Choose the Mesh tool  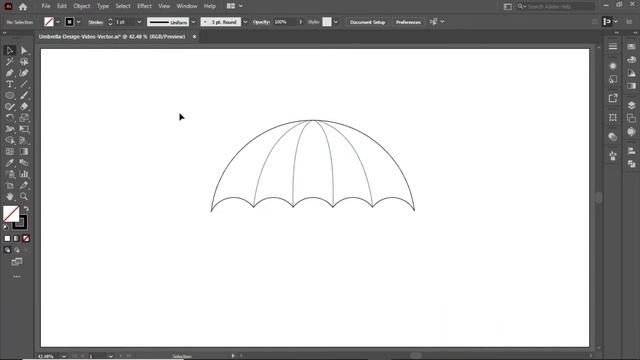click(x=10, y=151)
